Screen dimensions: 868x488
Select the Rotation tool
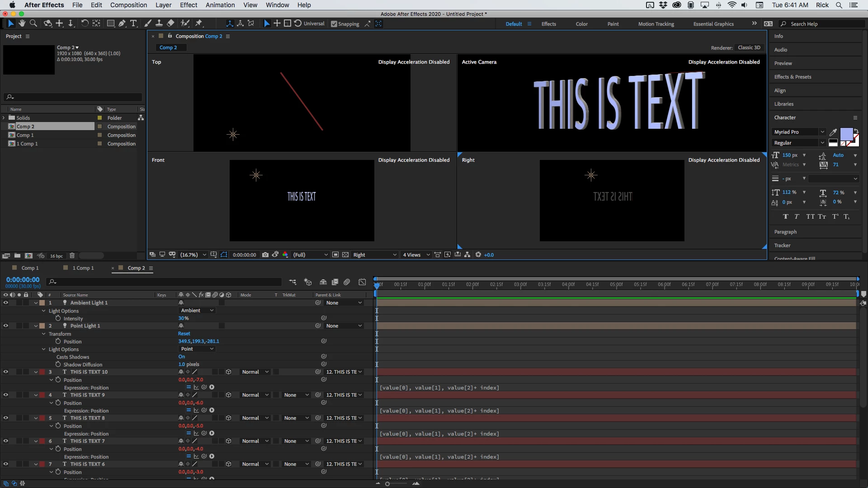[85, 23]
